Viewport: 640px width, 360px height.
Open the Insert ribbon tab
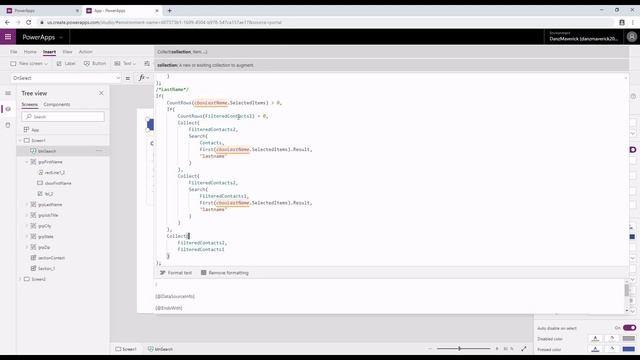click(x=49, y=52)
